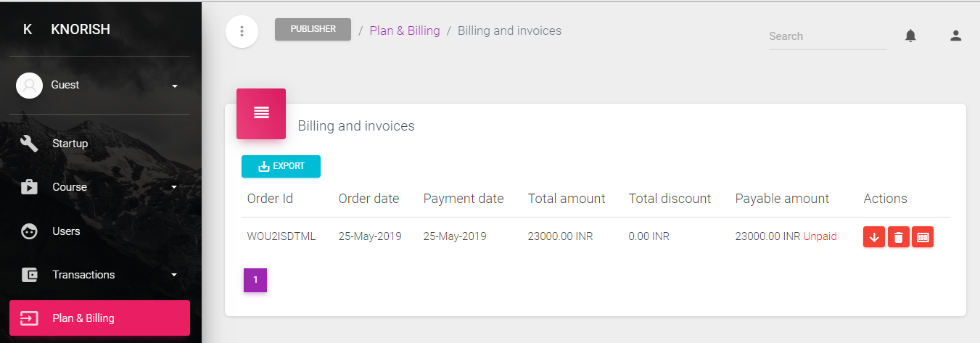Open the notifications bell
980x343 pixels.
click(x=910, y=36)
